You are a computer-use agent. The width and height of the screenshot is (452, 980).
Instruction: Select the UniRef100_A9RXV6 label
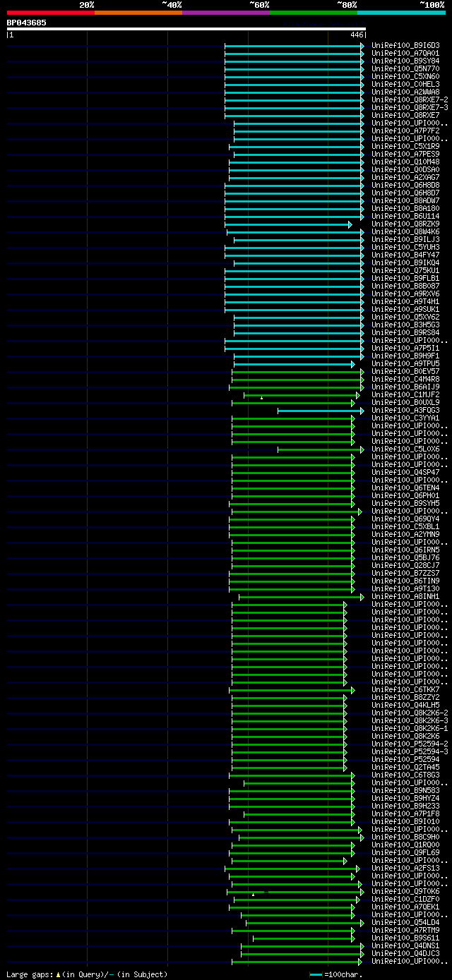pyautogui.click(x=405, y=294)
